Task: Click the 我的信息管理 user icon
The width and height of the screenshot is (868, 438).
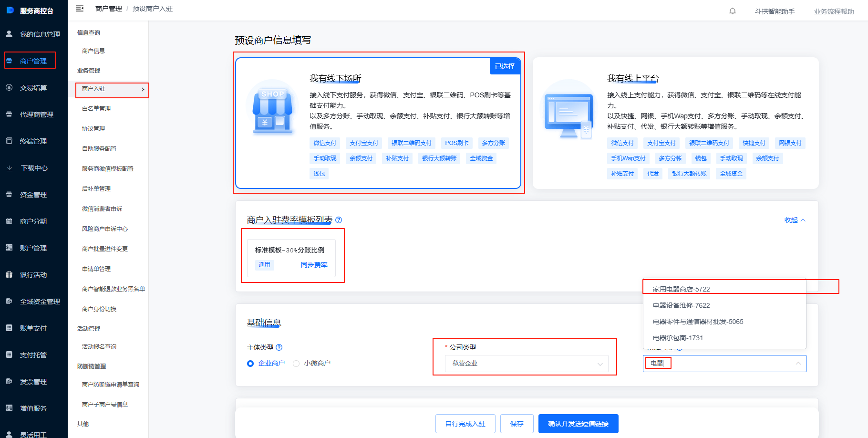Action: point(9,34)
